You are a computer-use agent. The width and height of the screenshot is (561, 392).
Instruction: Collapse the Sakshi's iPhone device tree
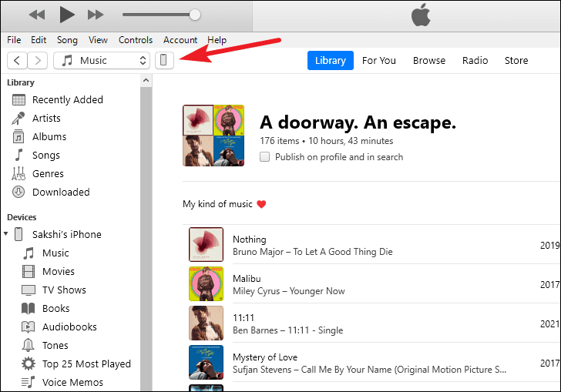pos(6,234)
